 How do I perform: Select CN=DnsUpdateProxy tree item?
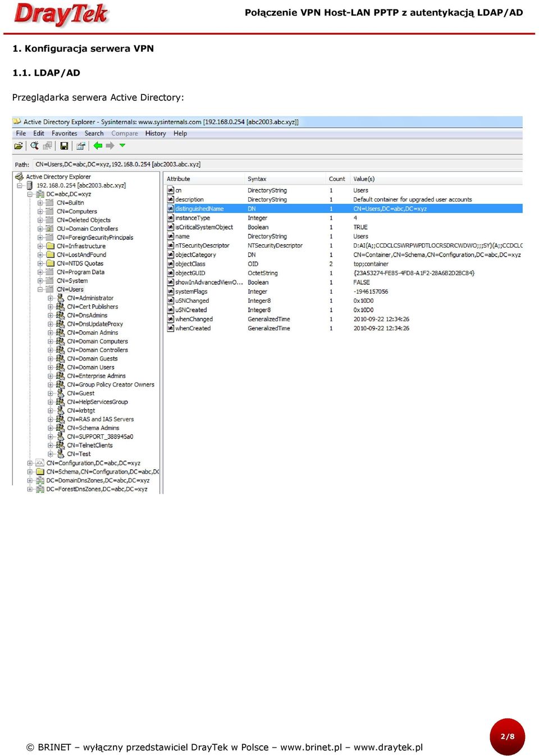(x=95, y=324)
